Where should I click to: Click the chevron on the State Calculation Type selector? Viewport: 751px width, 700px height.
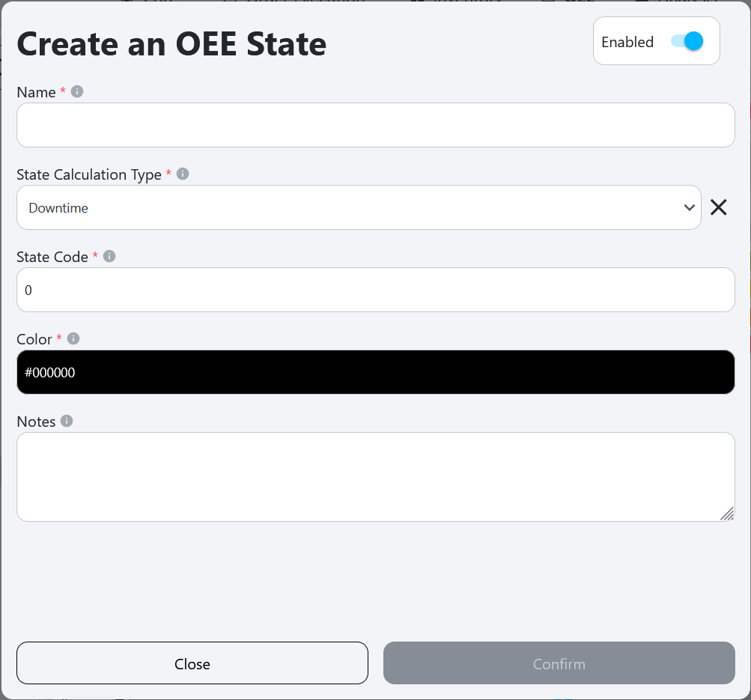[690, 207]
